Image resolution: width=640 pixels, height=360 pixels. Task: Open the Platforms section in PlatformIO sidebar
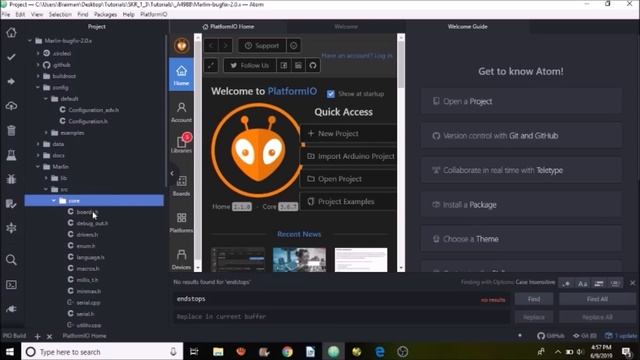[x=181, y=222]
